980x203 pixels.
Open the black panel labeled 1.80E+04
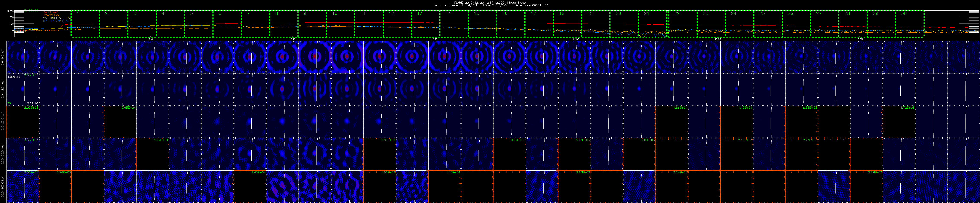[x=380, y=154]
